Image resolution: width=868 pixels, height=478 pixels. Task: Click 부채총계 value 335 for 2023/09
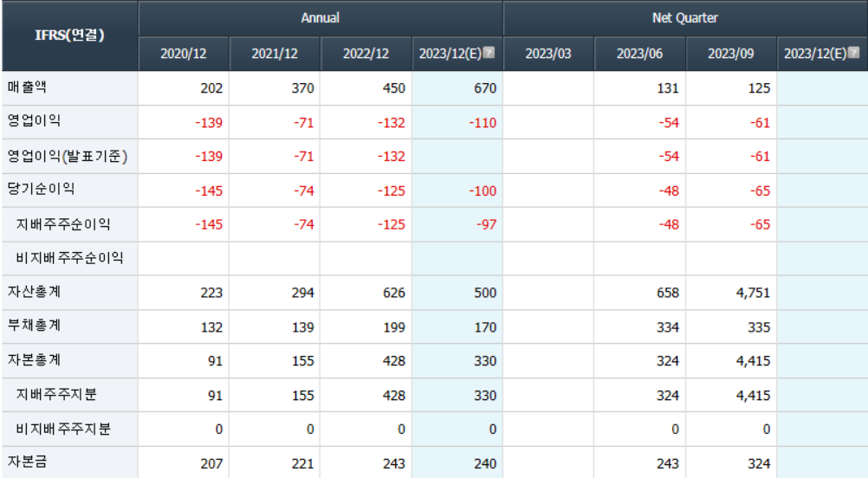(x=759, y=327)
